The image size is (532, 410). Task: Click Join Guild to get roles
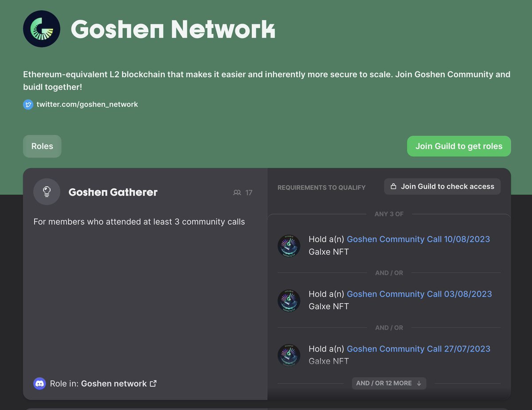click(x=458, y=146)
